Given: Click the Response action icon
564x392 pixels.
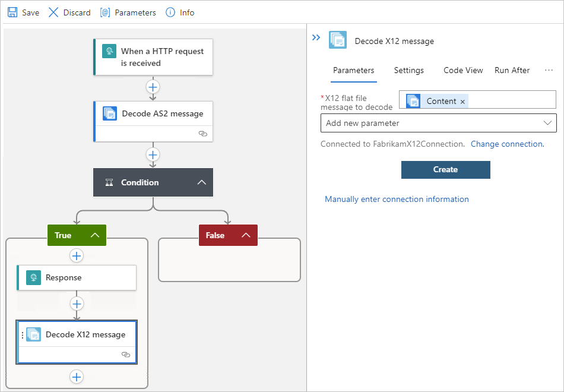Looking at the screenshot, I should pyautogui.click(x=33, y=277).
